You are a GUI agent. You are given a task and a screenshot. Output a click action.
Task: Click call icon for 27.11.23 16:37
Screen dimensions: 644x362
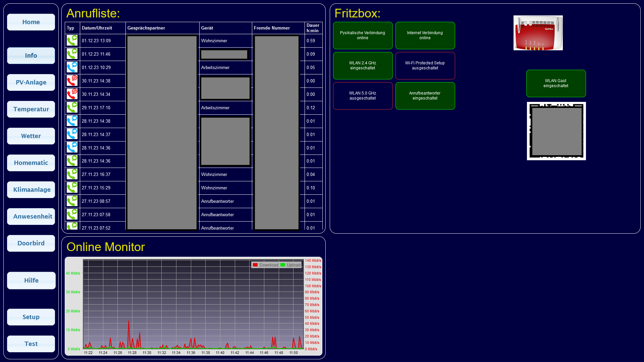tap(72, 174)
